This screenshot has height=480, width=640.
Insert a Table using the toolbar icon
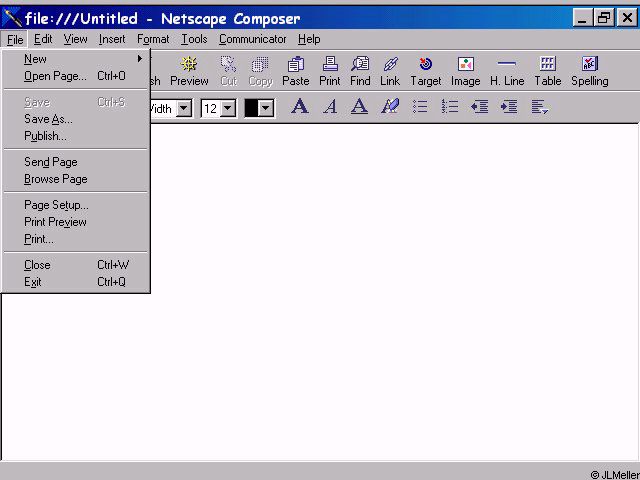pos(548,71)
